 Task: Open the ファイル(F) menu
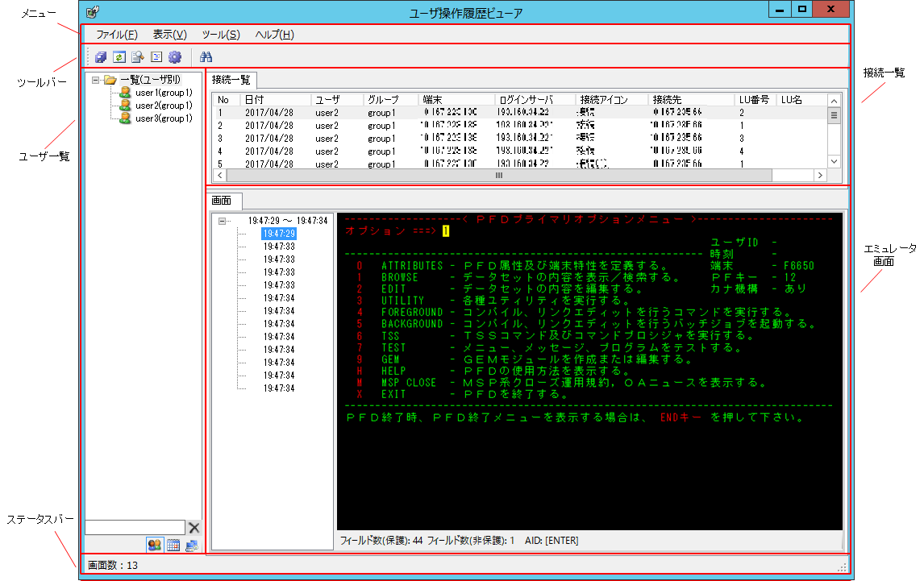click(x=117, y=35)
